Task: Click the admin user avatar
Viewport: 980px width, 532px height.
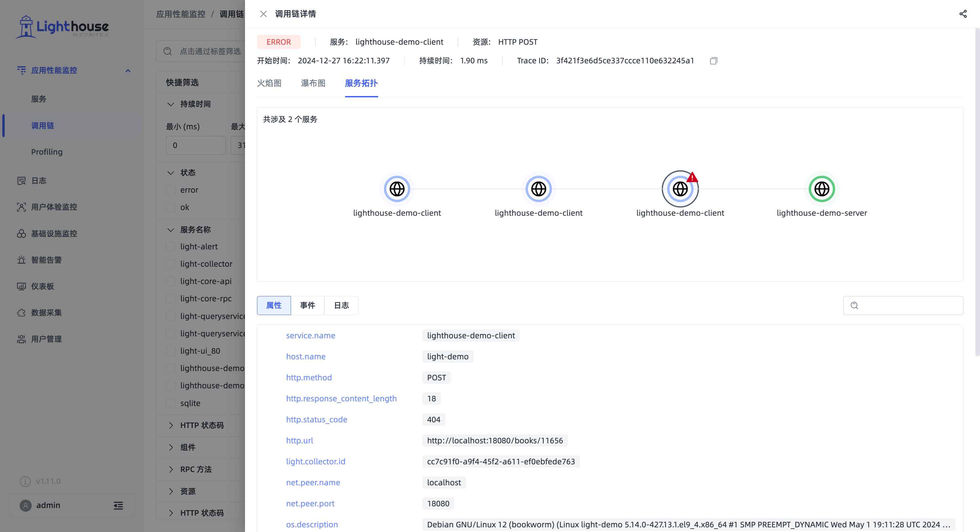Action: click(x=25, y=505)
